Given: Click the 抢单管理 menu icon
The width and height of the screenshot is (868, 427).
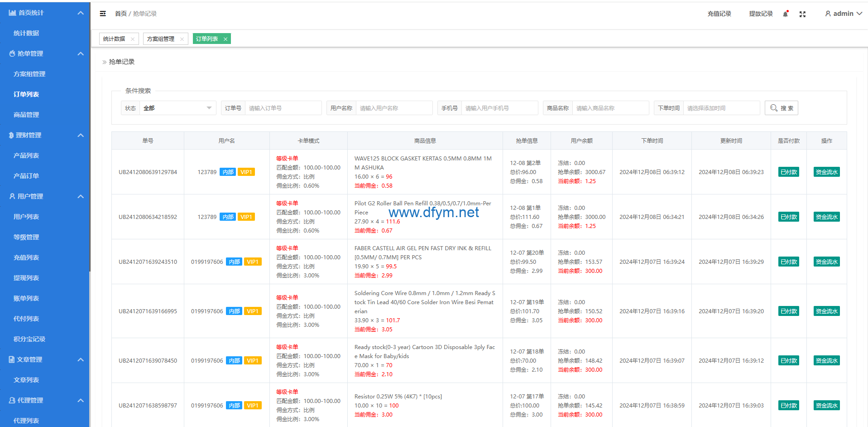Looking at the screenshot, I should (x=12, y=53).
